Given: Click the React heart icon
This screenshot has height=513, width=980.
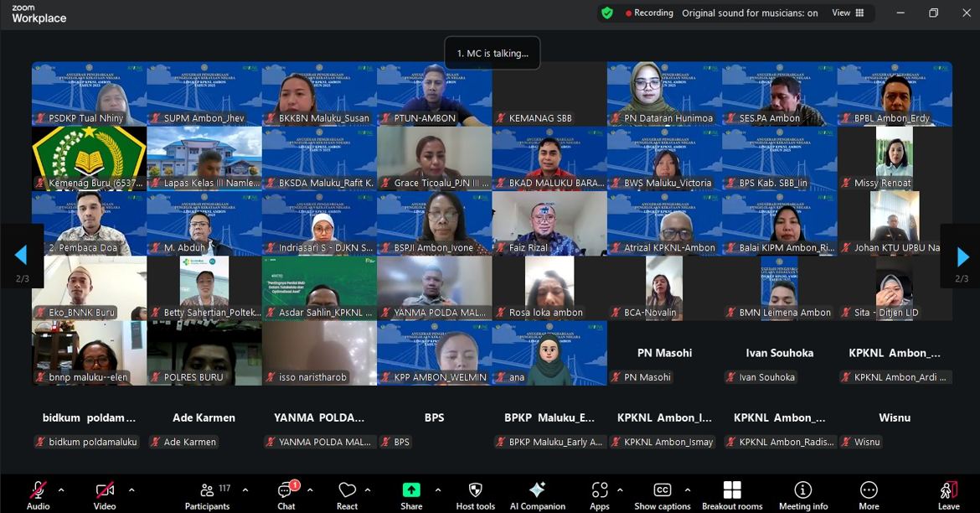Looking at the screenshot, I should coord(347,494).
